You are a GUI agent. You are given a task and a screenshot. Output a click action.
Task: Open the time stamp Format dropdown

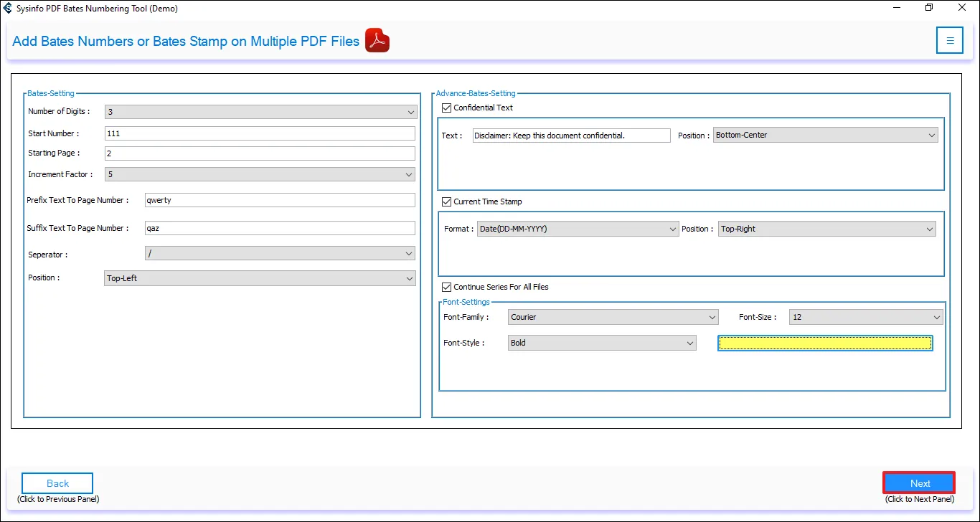[578, 229]
